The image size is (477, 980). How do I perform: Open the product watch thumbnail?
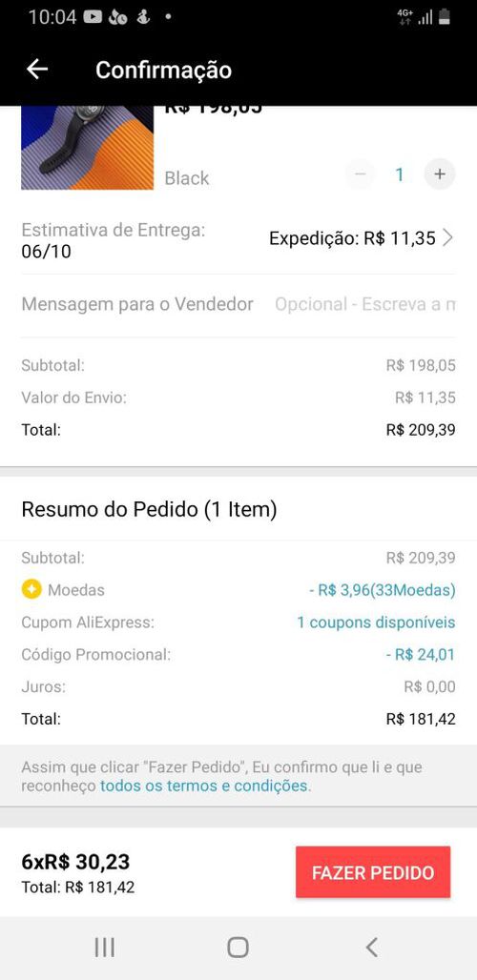coord(87,148)
